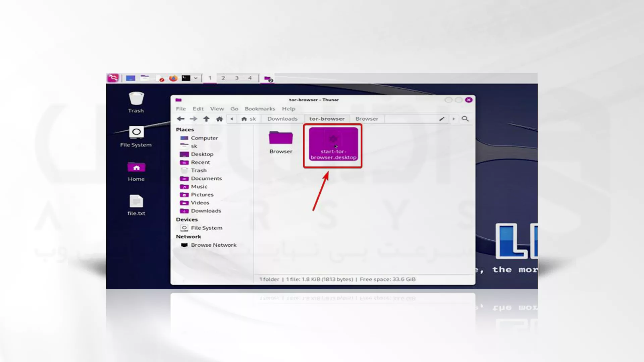
Task: Open the Edit menu
Action: tap(198, 109)
